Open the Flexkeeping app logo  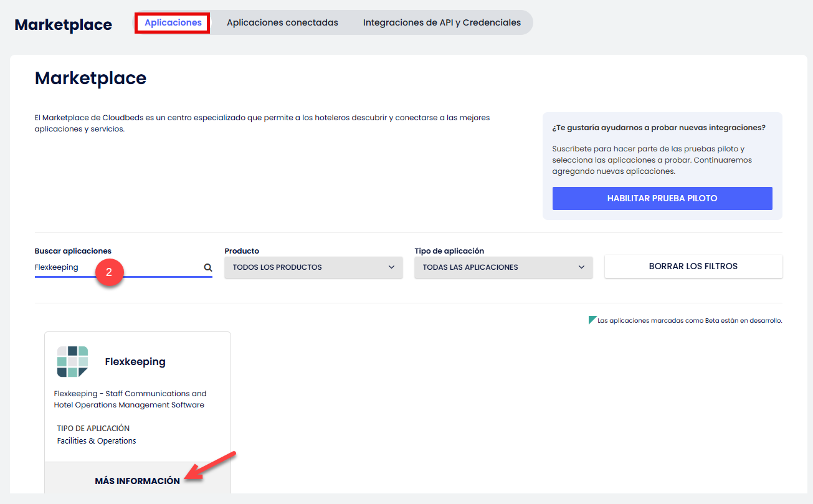[72, 361]
